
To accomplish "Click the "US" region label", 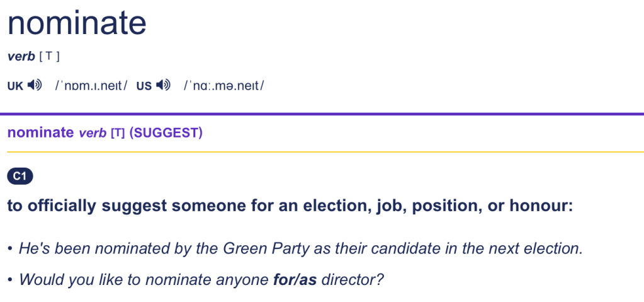I will pos(144,86).
